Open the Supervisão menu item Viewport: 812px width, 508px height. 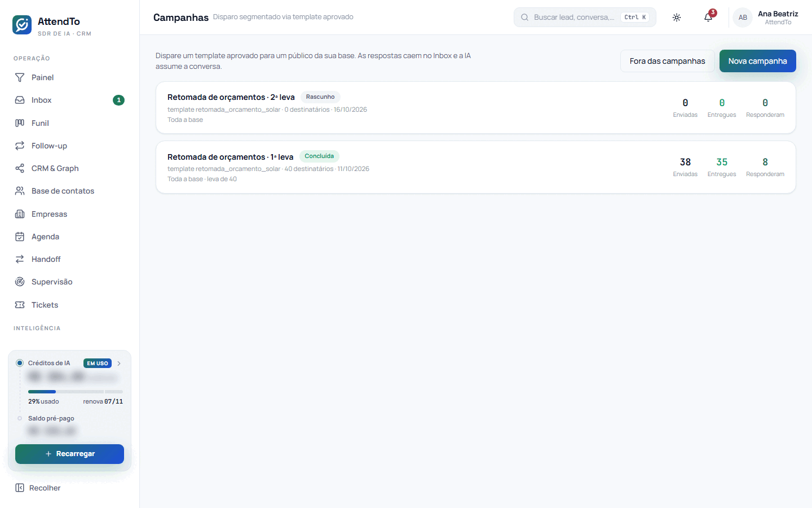(x=70, y=282)
